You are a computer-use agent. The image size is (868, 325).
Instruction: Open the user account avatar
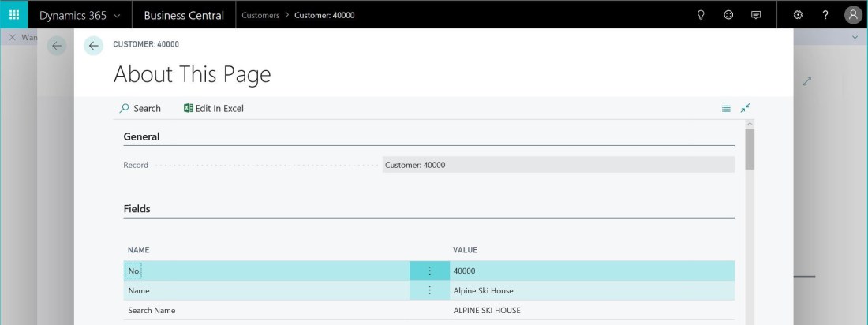(x=853, y=15)
